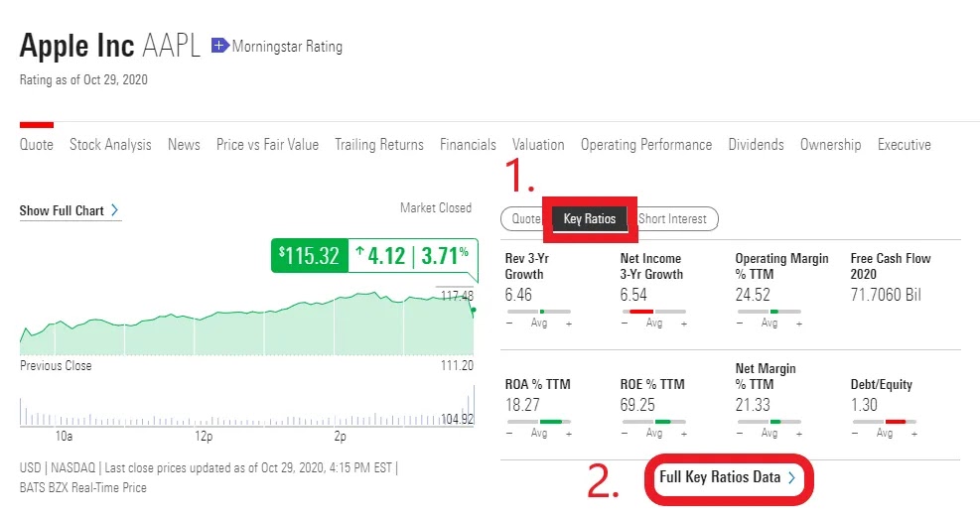Open the Trailing Returns tab
Image resolution: width=980 pixels, height=519 pixels.
pos(378,145)
